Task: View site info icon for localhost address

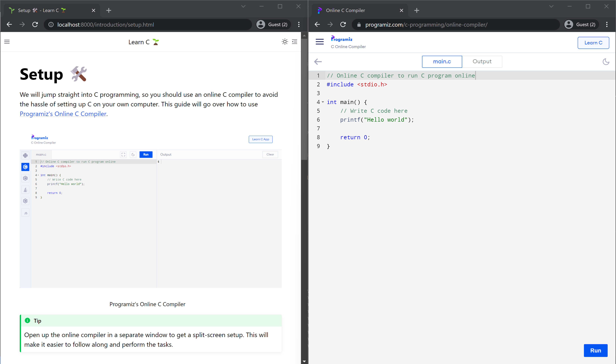Action: click(x=51, y=25)
